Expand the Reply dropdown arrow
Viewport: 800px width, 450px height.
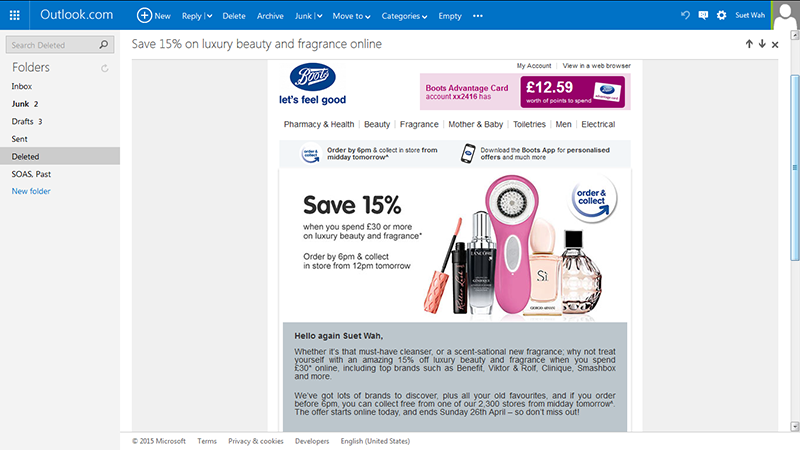[x=209, y=16]
